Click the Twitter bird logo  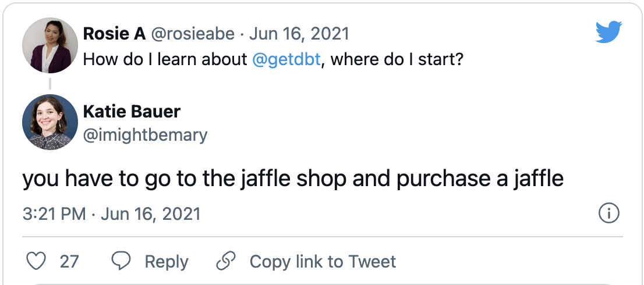(608, 33)
